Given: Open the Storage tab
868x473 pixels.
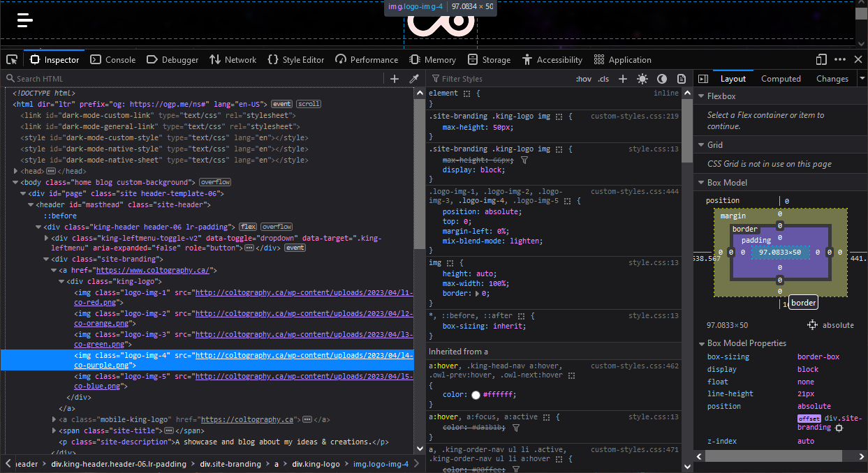Looking at the screenshot, I should tap(489, 60).
